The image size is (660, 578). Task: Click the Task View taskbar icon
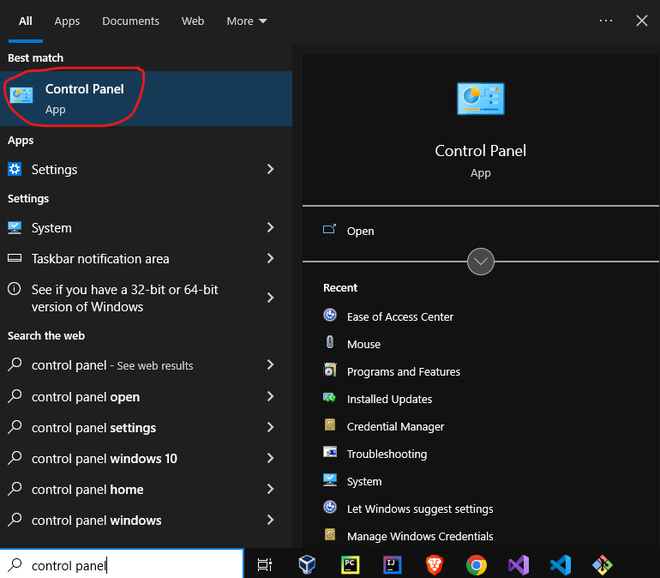coord(265,565)
